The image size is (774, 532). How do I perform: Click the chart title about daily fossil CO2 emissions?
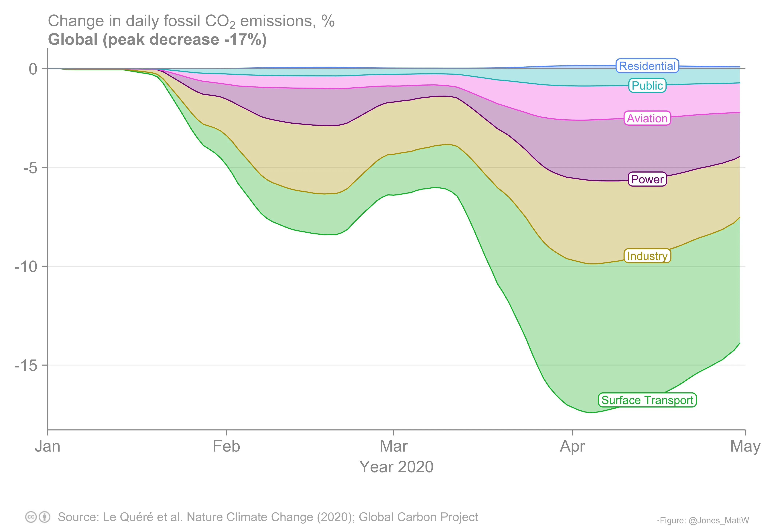click(191, 21)
